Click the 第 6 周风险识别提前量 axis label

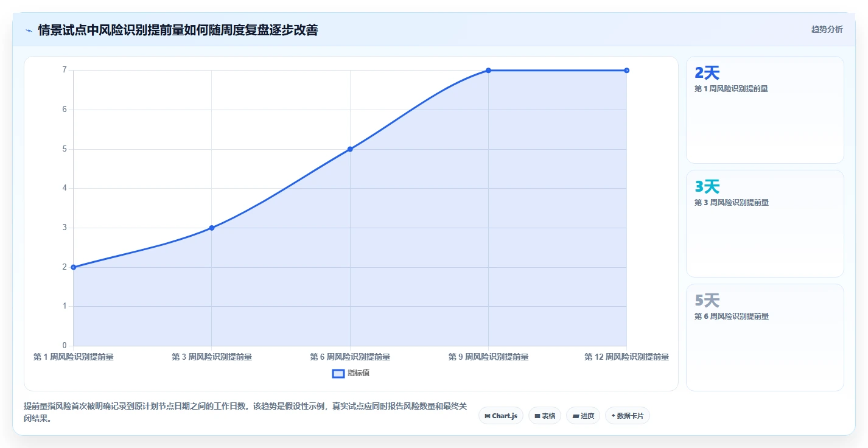(350, 357)
